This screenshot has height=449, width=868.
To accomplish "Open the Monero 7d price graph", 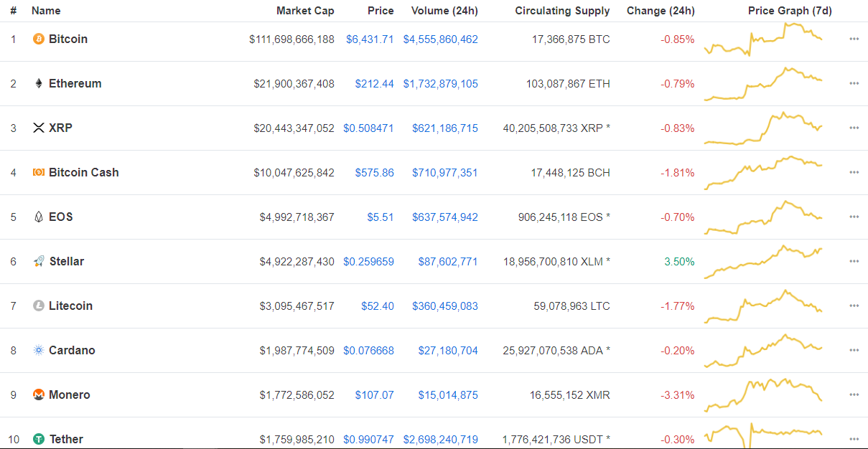I will 763,395.
